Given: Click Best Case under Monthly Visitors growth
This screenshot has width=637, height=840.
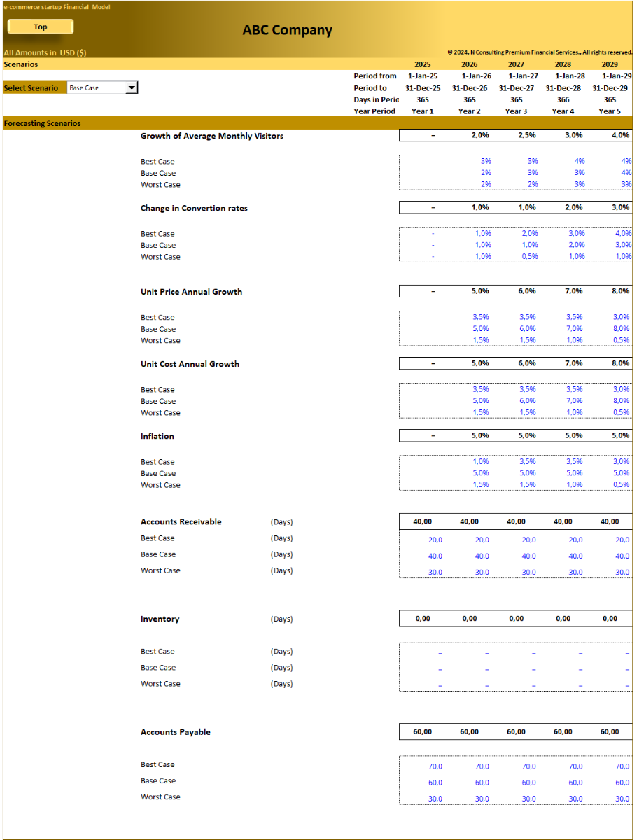Looking at the screenshot, I should 157,162.
